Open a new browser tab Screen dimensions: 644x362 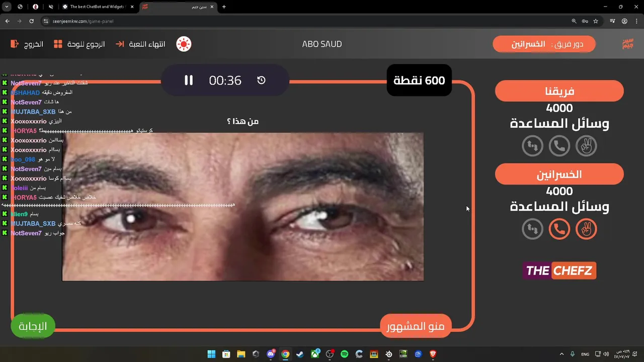(x=224, y=7)
